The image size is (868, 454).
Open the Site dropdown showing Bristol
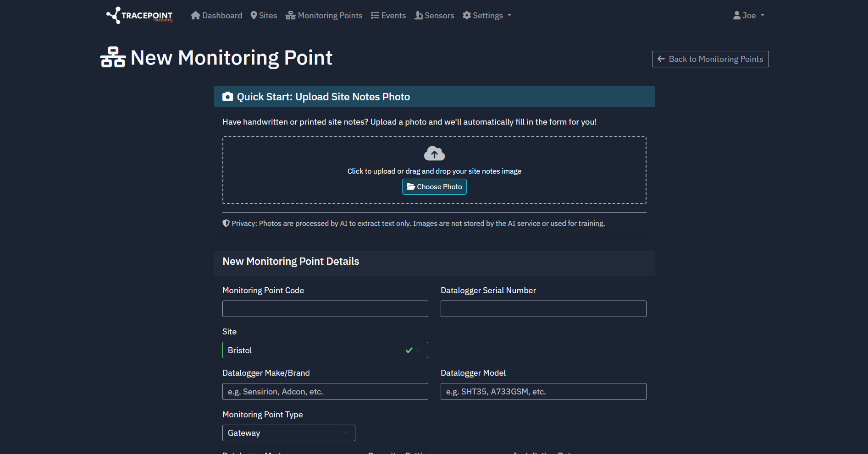(x=325, y=350)
